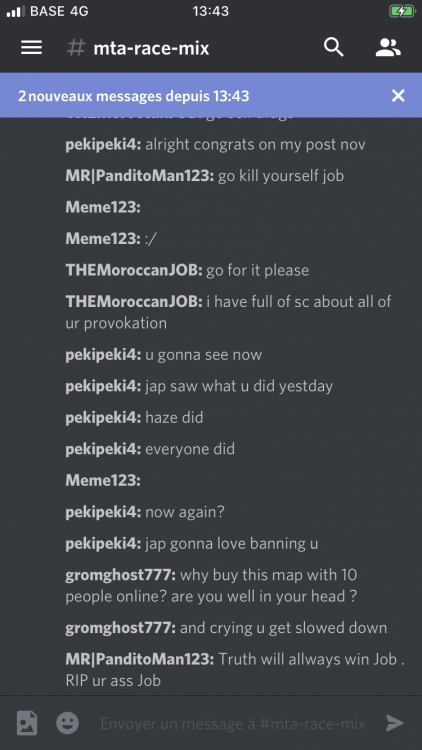The height and width of the screenshot is (750, 422).
Task: Tap the Meme123 message with ':/'
Action: [x=111, y=239]
